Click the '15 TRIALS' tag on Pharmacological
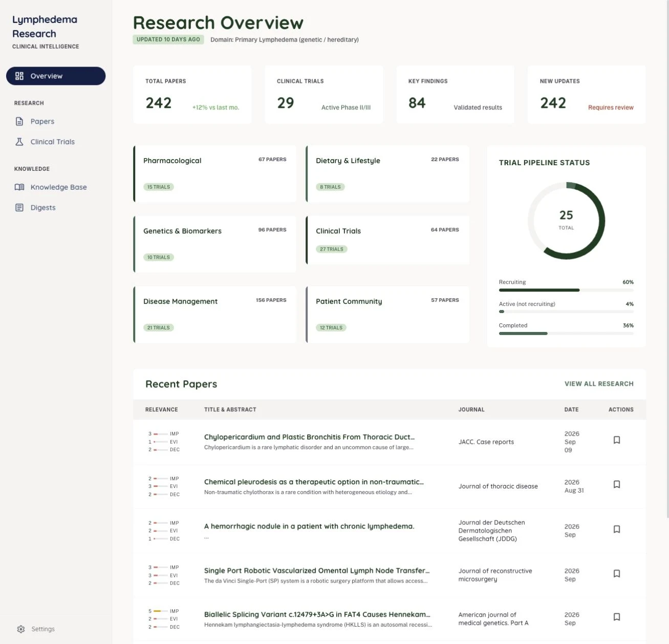The image size is (669, 644). 159,187
